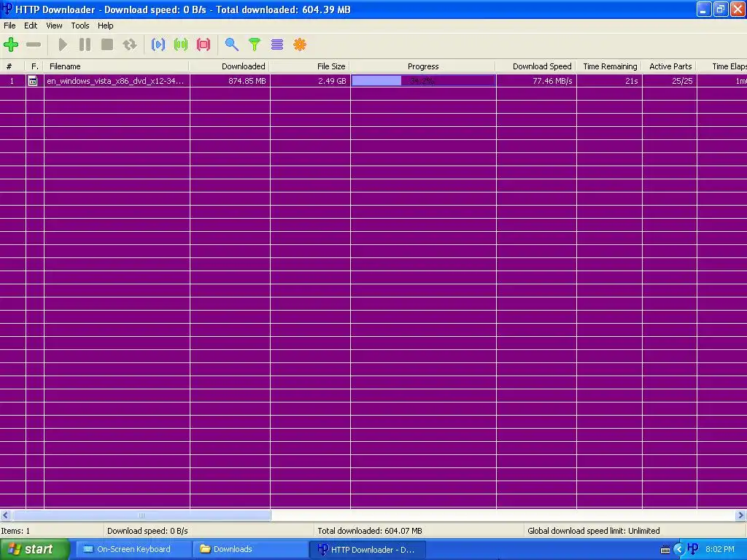Click Global download speed limit: Unlimited

pyautogui.click(x=594, y=531)
